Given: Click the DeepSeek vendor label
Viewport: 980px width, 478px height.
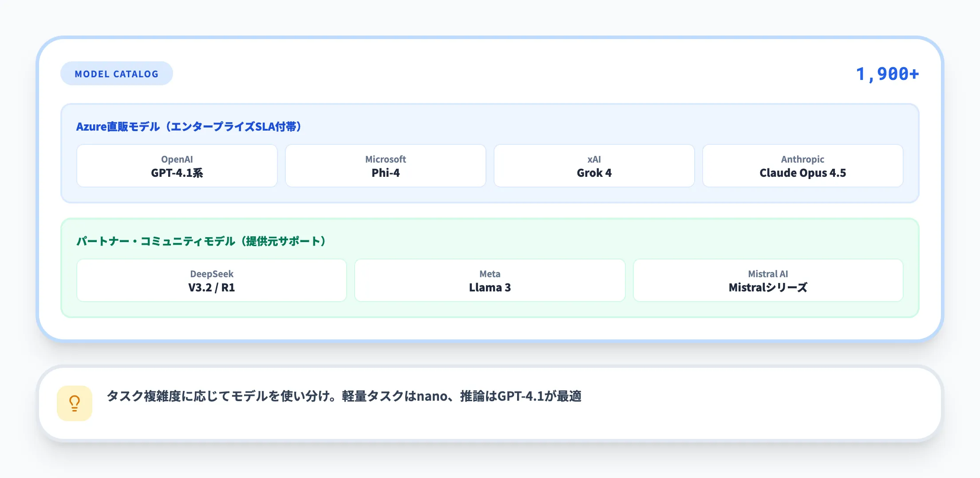Looking at the screenshot, I should (212, 274).
